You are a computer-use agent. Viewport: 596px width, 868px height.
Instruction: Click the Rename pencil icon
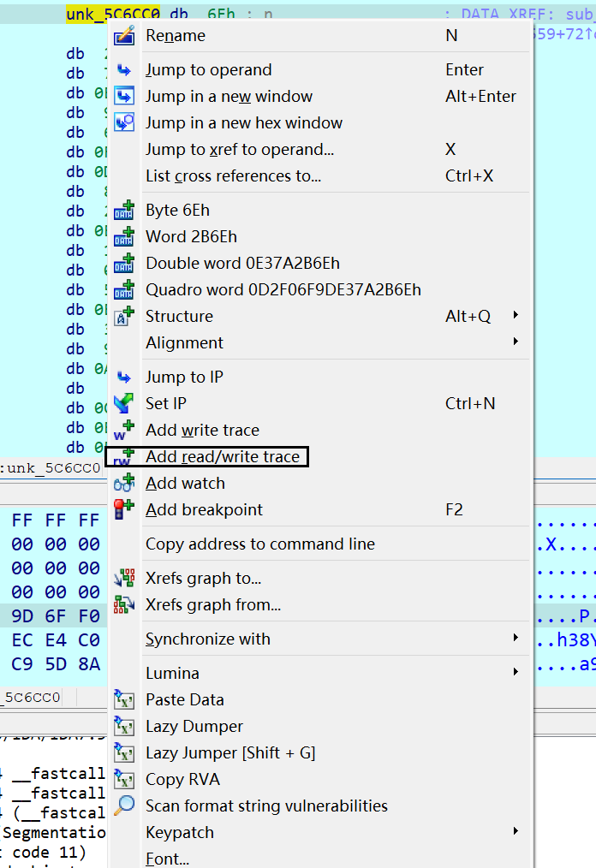coord(124,36)
